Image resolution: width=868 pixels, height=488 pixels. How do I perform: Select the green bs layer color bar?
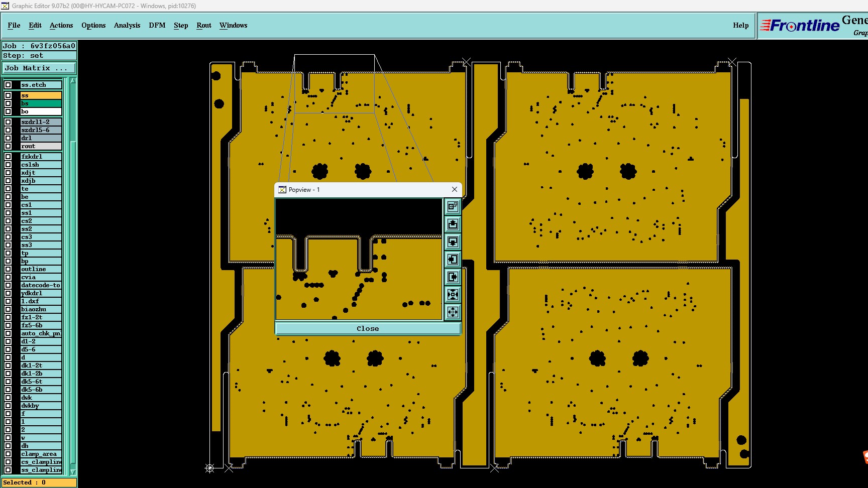(41, 103)
